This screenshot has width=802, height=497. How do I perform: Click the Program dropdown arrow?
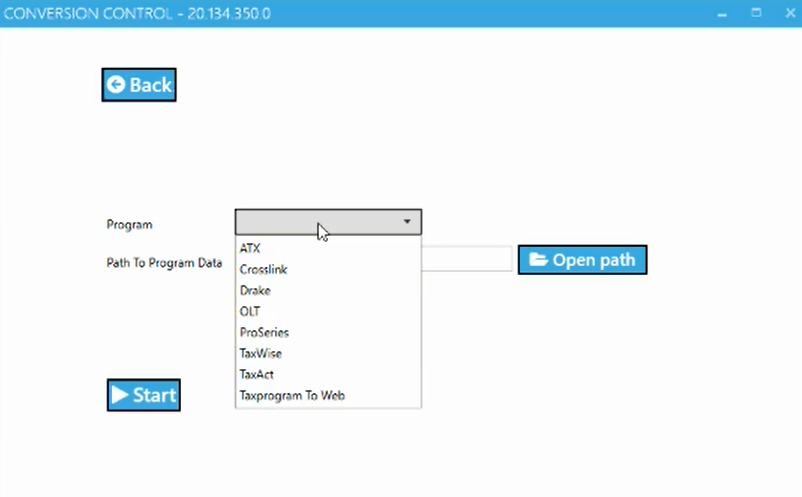[x=407, y=222]
